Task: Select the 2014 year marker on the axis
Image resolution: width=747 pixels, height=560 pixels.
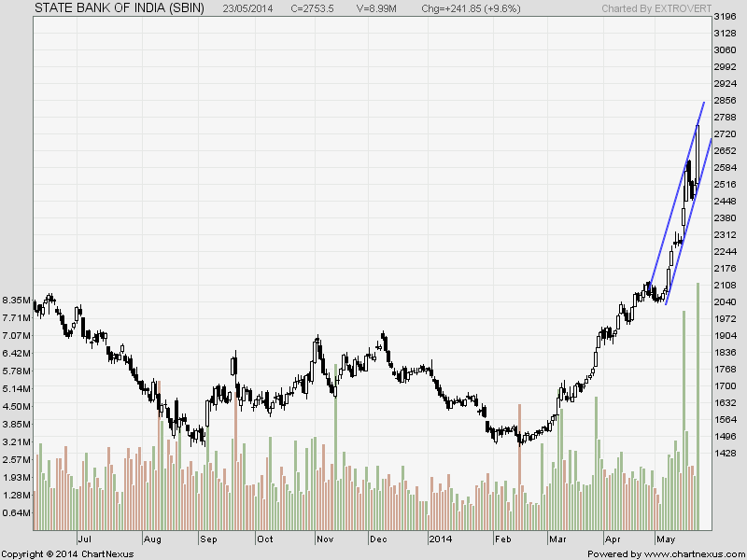Action: click(439, 539)
